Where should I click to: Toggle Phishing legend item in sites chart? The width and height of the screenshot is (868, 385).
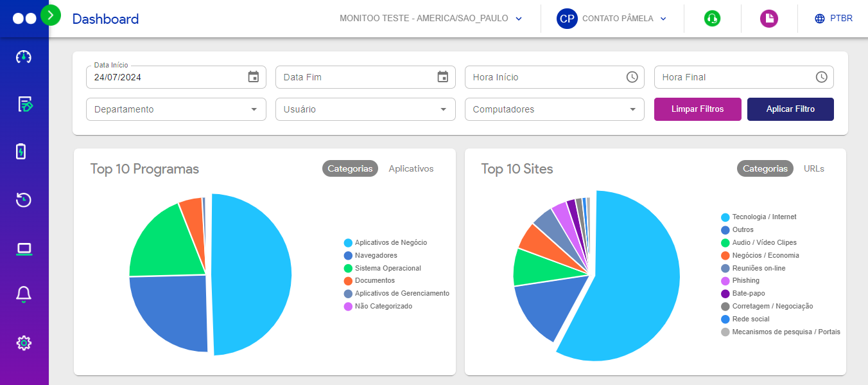point(745,281)
